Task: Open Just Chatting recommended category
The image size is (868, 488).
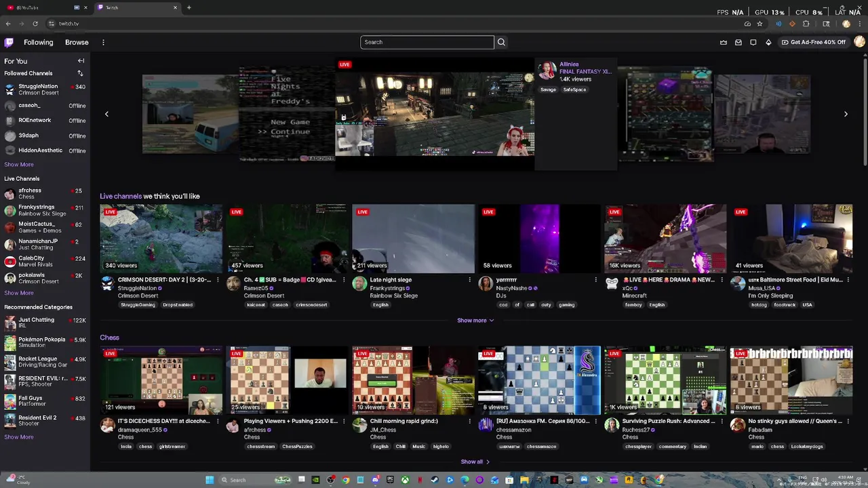Action: click(x=45, y=323)
